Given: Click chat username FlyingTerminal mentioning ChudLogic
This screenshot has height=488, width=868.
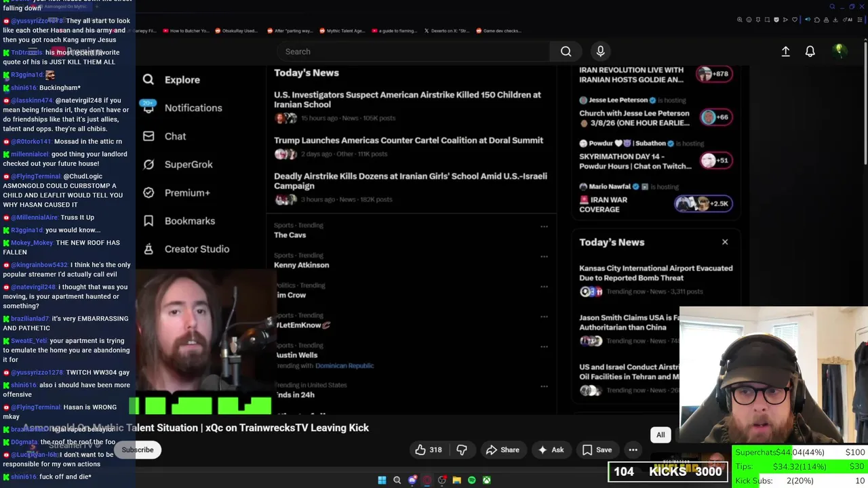Looking at the screenshot, I should [x=36, y=176].
